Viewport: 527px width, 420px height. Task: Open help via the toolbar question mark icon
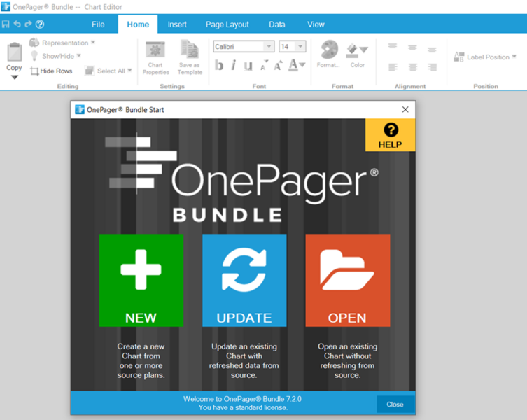pyautogui.click(x=40, y=24)
